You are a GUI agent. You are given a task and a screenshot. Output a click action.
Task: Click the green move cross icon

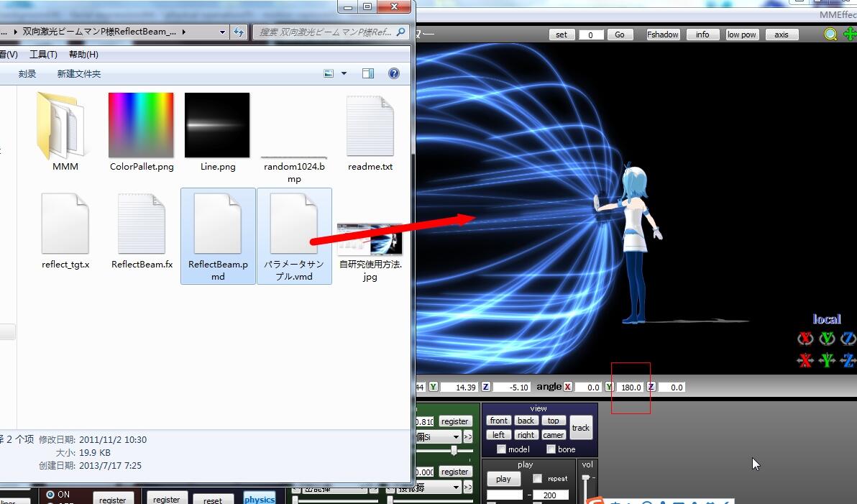pos(850,35)
